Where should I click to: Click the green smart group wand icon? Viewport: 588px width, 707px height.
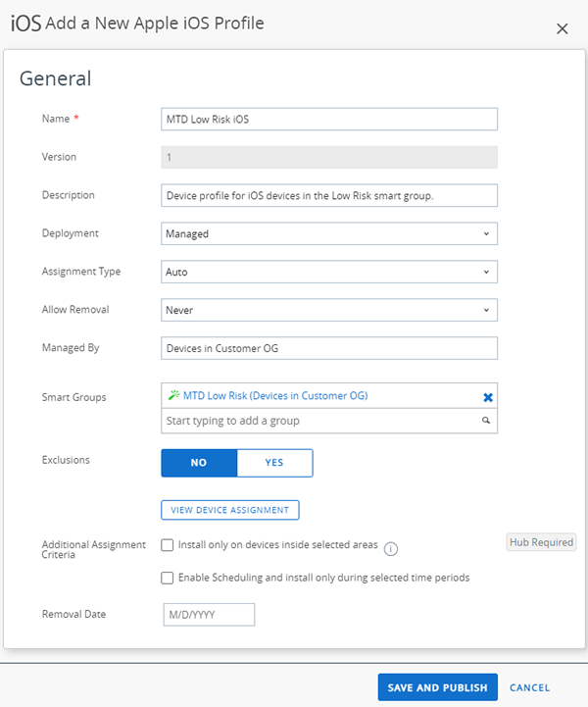(173, 395)
